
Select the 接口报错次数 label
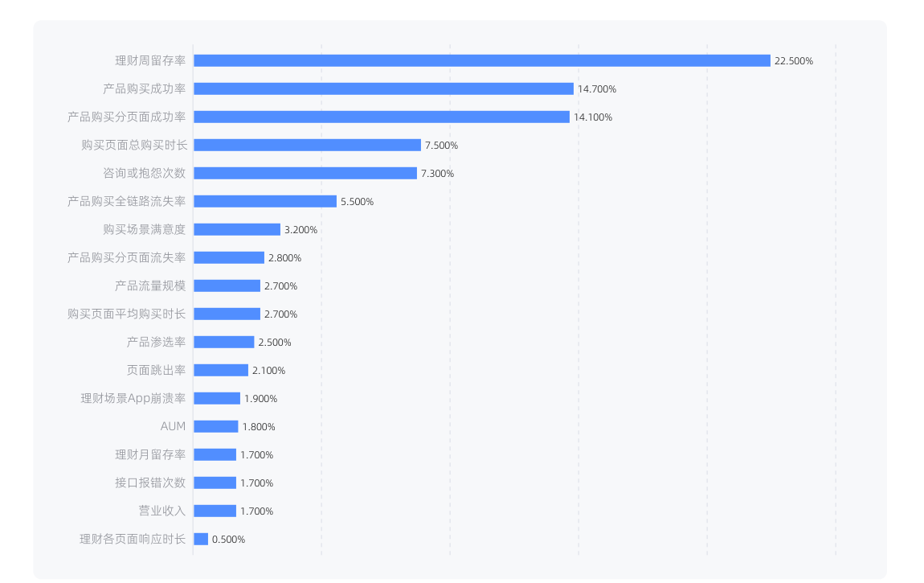(150, 482)
